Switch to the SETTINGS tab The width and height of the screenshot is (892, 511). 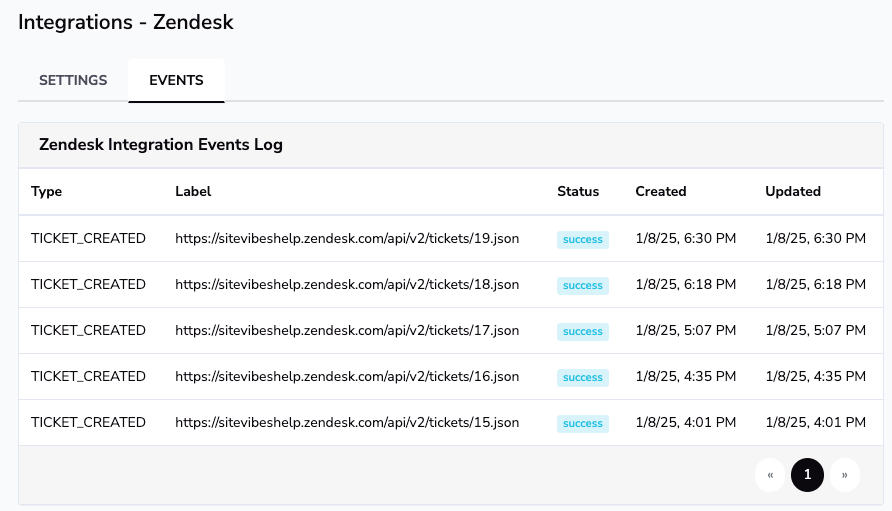tap(73, 80)
